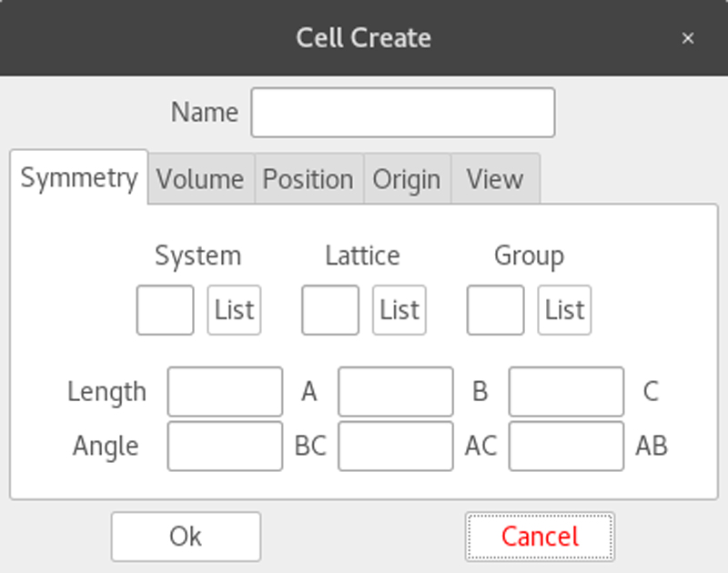Select the Origin tab
Screen dimensions: 728x573
coord(407,178)
